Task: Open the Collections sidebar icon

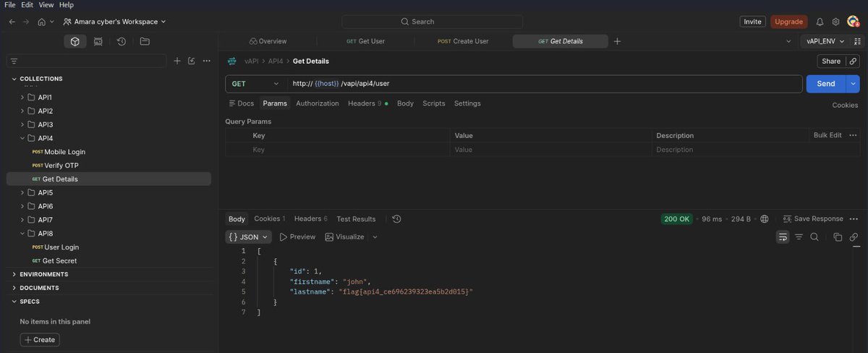Action: [75, 41]
